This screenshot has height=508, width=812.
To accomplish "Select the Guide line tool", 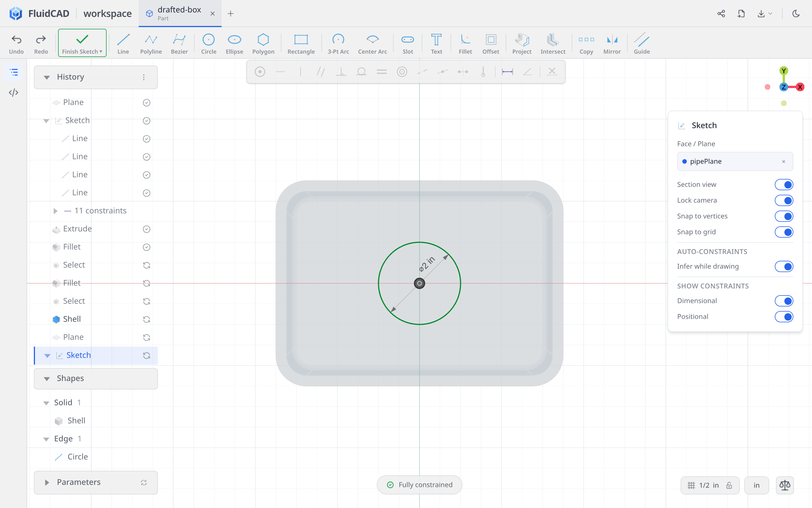I will [641, 44].
